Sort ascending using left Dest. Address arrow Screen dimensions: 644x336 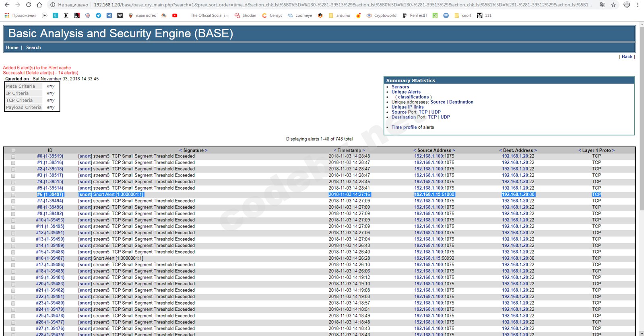pyautogui.click(x=501, y=150)
